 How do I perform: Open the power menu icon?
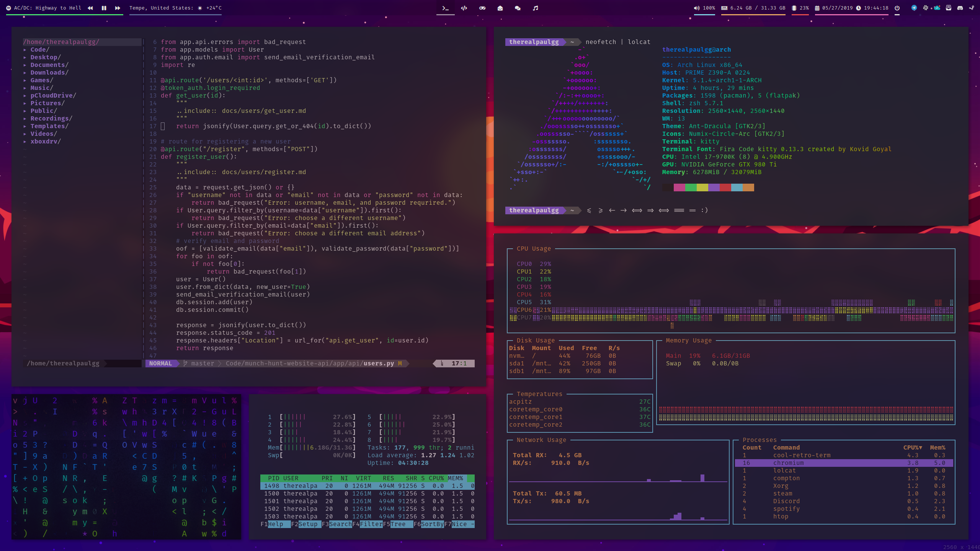pyautogui.click(x=897, y=8)
